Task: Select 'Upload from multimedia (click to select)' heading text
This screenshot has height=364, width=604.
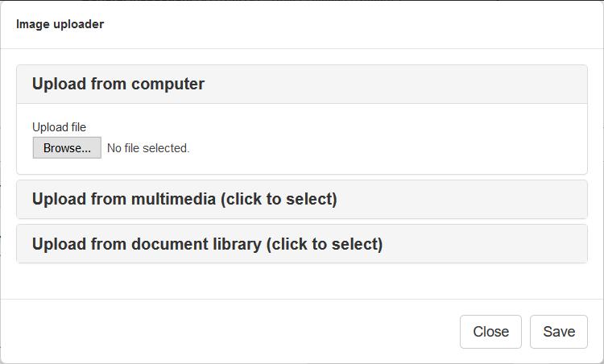Action: pyautogui.click(x=184, y=200)
